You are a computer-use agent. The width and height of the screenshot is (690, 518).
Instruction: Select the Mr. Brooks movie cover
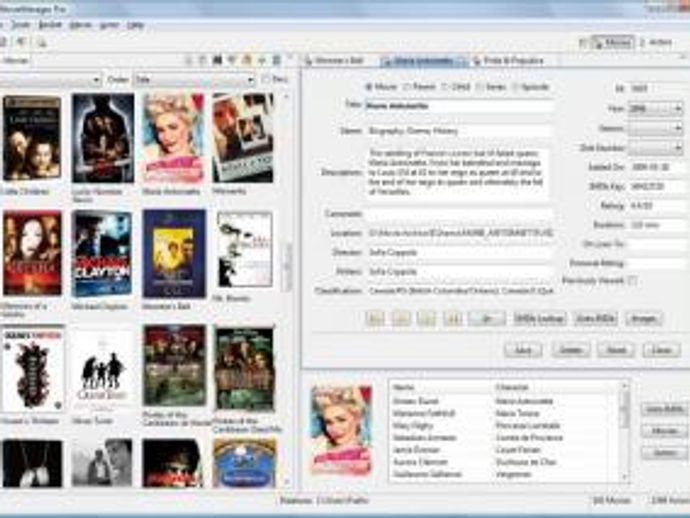click(x=245, y=249)
